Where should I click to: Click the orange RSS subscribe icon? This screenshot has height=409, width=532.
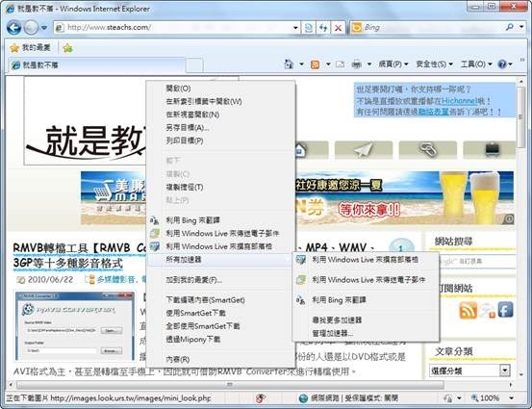(468, 310)
